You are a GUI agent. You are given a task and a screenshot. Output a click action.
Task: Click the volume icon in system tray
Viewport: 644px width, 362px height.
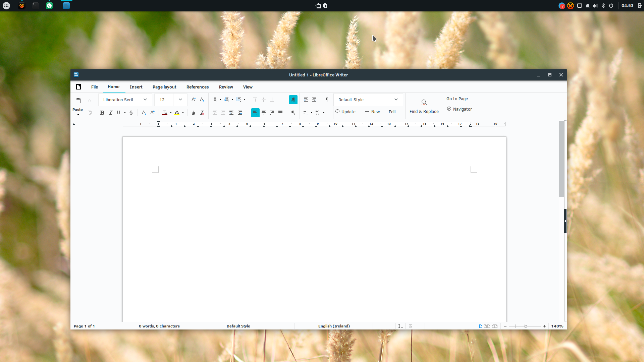click(x=595, y=6)
